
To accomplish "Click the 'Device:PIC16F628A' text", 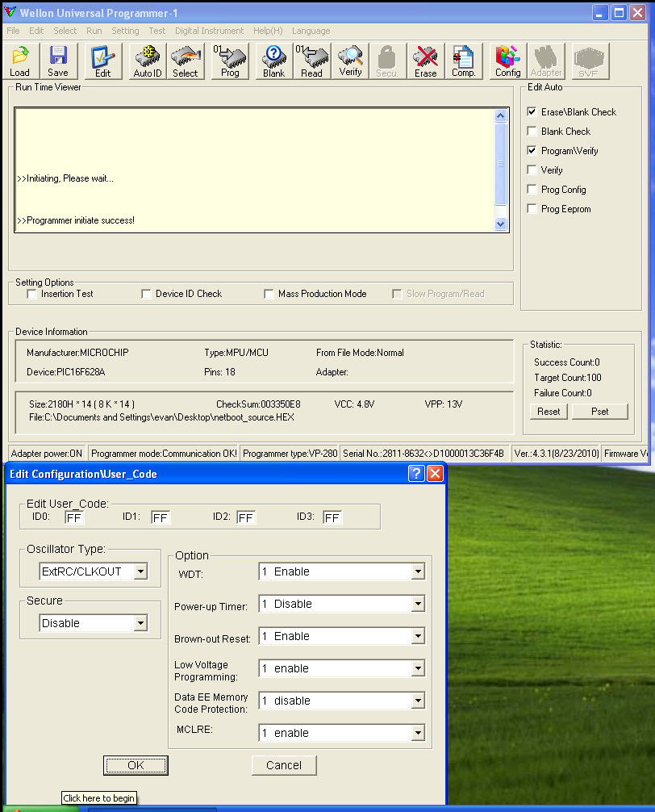I will (x=65, y=372).
